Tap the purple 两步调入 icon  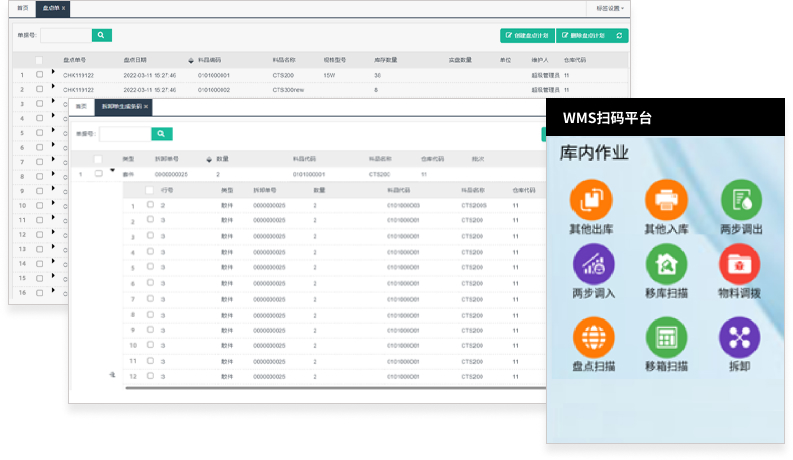point(593,264)
